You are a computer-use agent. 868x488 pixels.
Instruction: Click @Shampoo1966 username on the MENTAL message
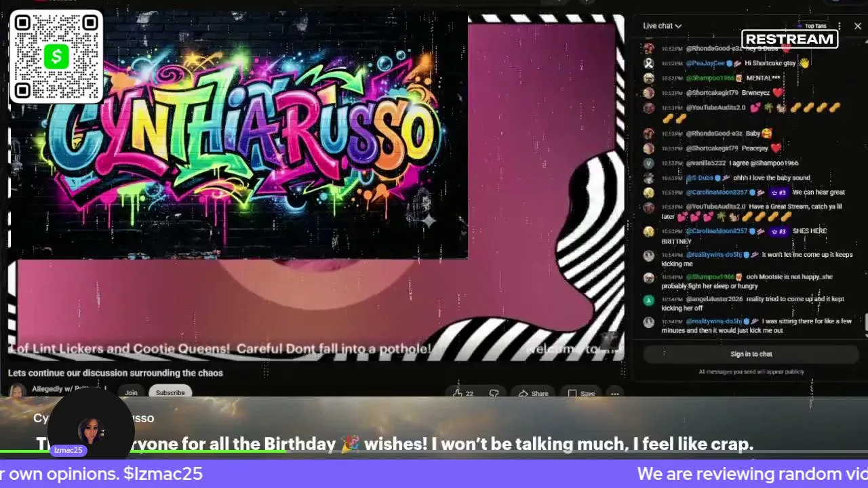710,78
